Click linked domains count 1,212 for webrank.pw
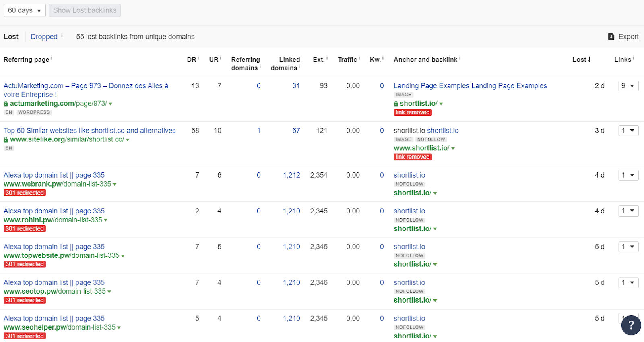This screenshot has height=342, width=644. tap(291, 175)
